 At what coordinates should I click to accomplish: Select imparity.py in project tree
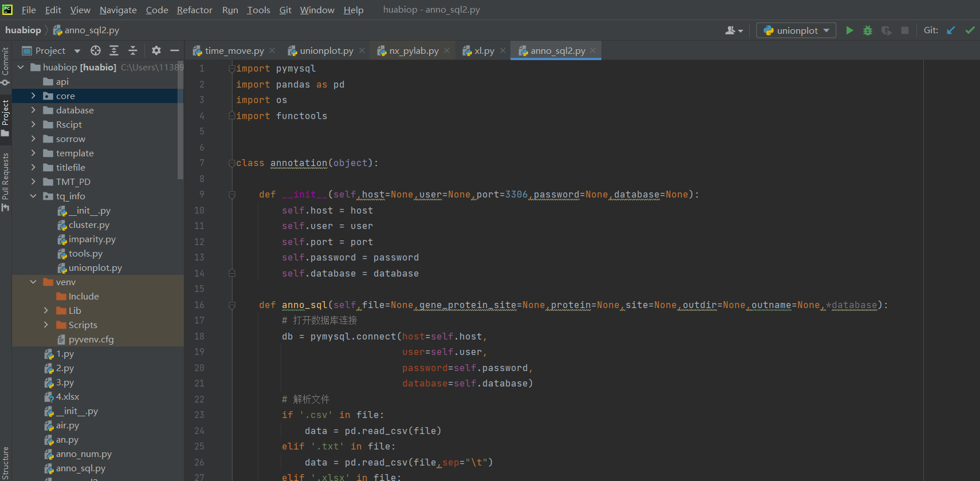point(92,239)
